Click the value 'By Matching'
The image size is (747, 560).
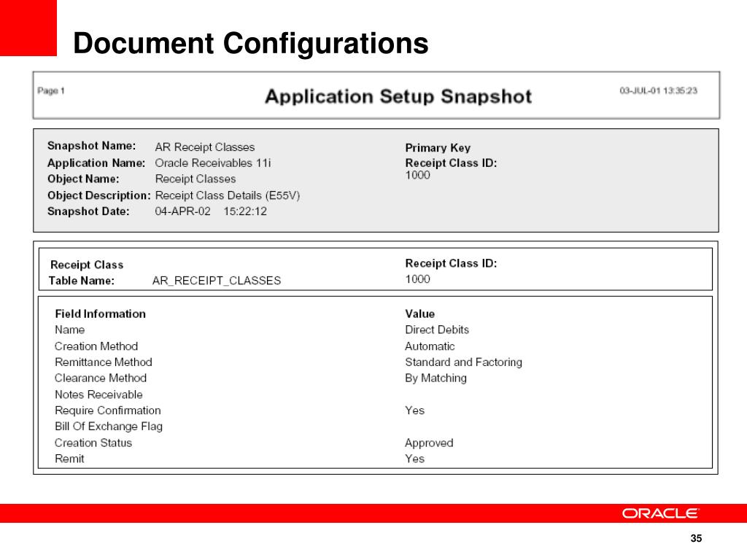tap(436, 378)
